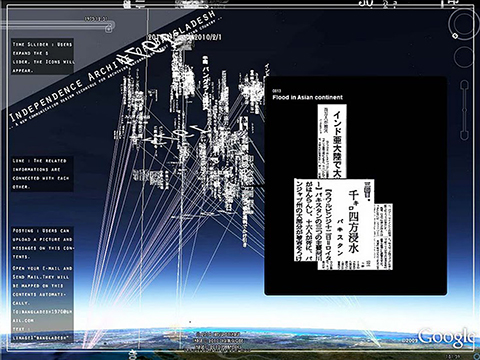480x360 pixels.
Task: Zoom out using the bottom end of the zoom slider
Action: [x=464, y=135]
